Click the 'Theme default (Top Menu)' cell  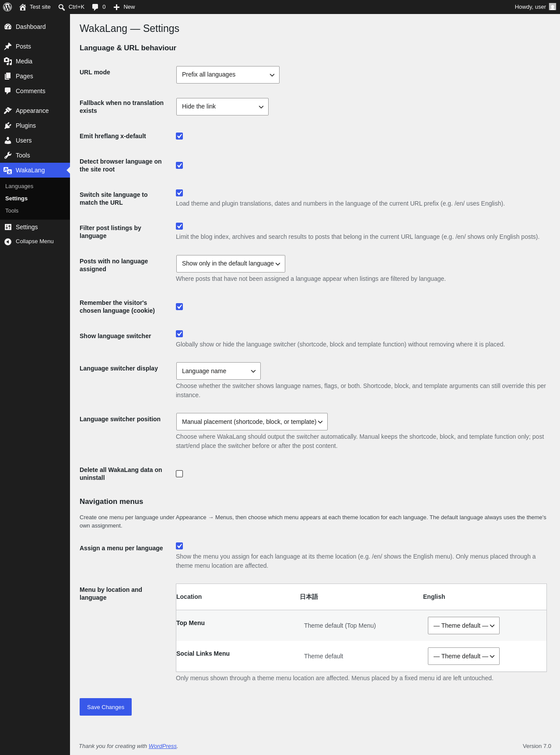(x=340, y=626)
